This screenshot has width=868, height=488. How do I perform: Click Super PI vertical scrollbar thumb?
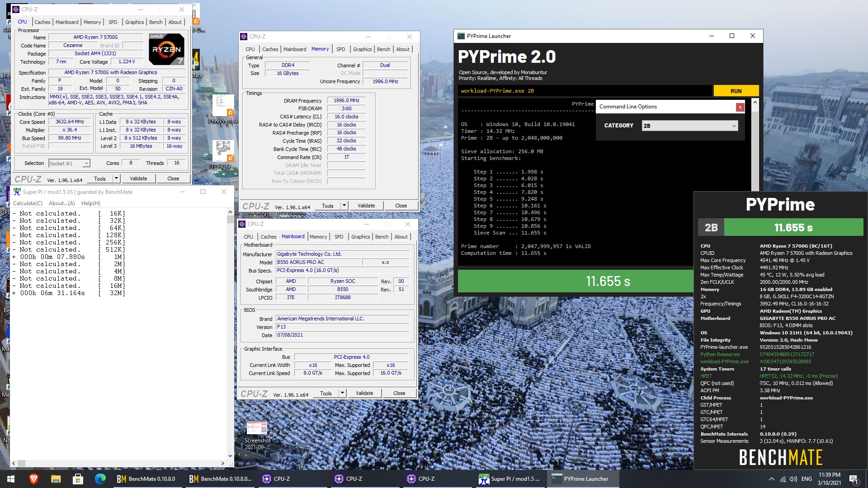(x=230, y=219)
